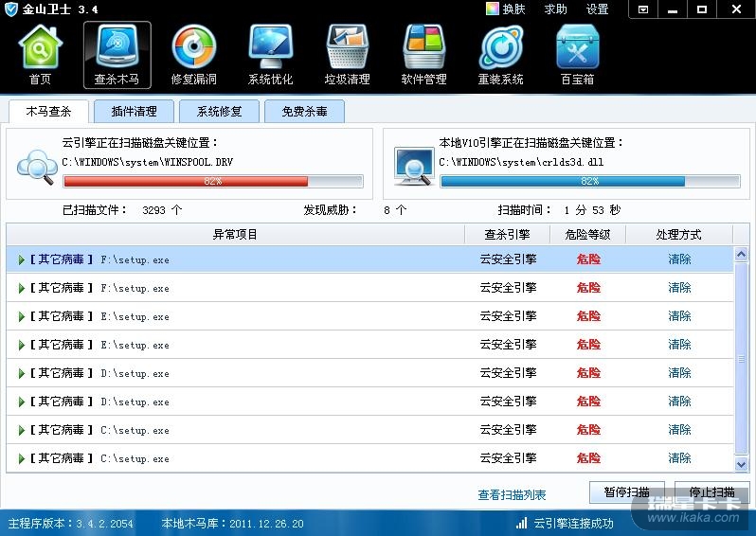Click the 暂停扫描 pause scan button
The image size is (756, 536).
(627, 492)
